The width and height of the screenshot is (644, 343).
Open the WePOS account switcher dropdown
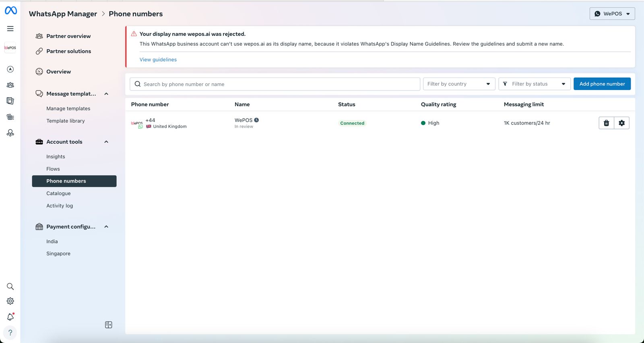(x=612, y=14)
